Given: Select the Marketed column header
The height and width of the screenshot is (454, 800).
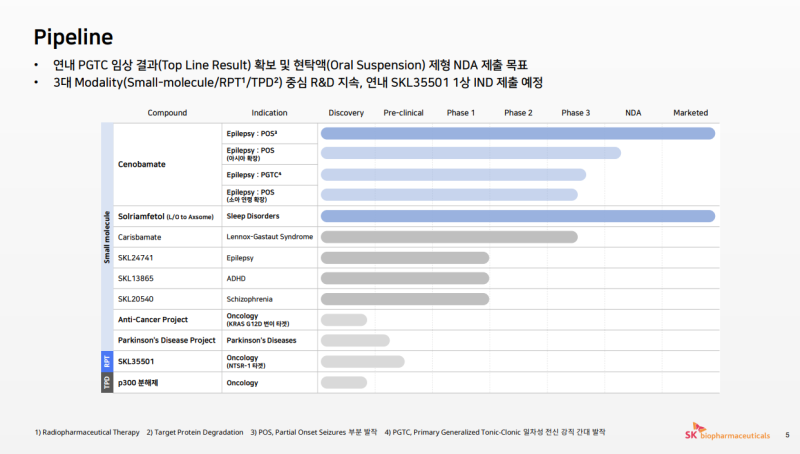Looking at the screenshot, I should pos(690,113).
